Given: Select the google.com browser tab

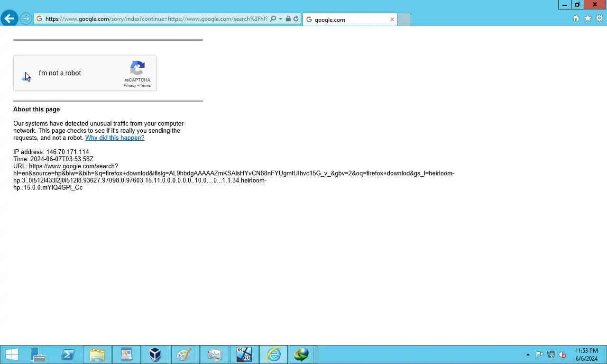Looking at the screenshot, I should 350,19.
